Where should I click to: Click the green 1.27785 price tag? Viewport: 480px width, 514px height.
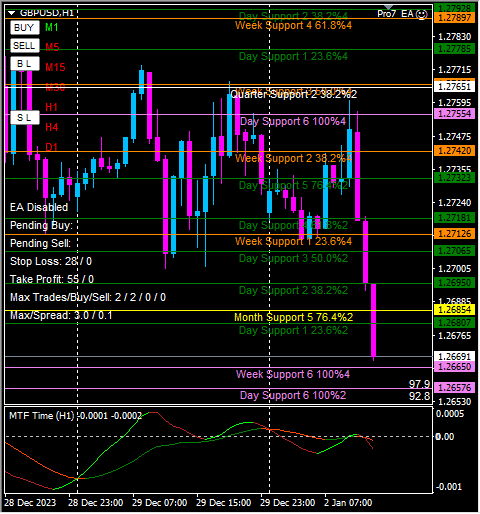click(x=454, y=49)
